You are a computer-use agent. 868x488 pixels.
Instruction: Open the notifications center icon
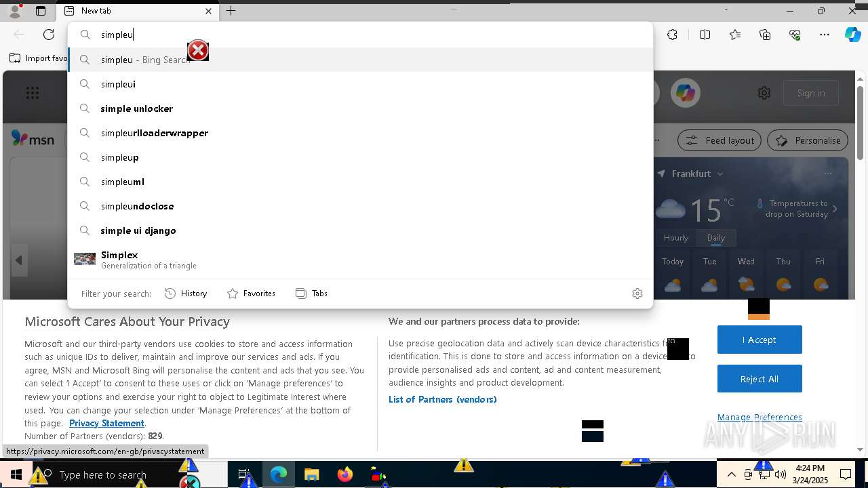coord(846,474)
